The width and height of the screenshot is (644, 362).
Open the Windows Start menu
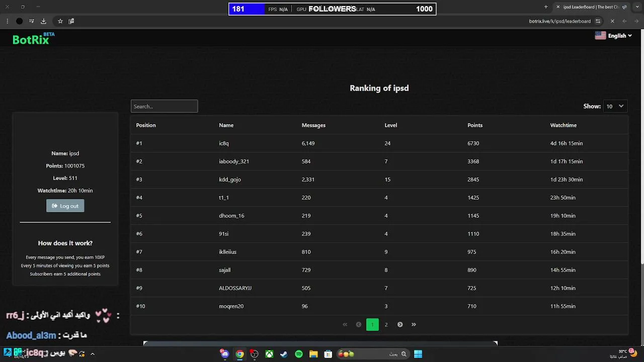point(418,354)
